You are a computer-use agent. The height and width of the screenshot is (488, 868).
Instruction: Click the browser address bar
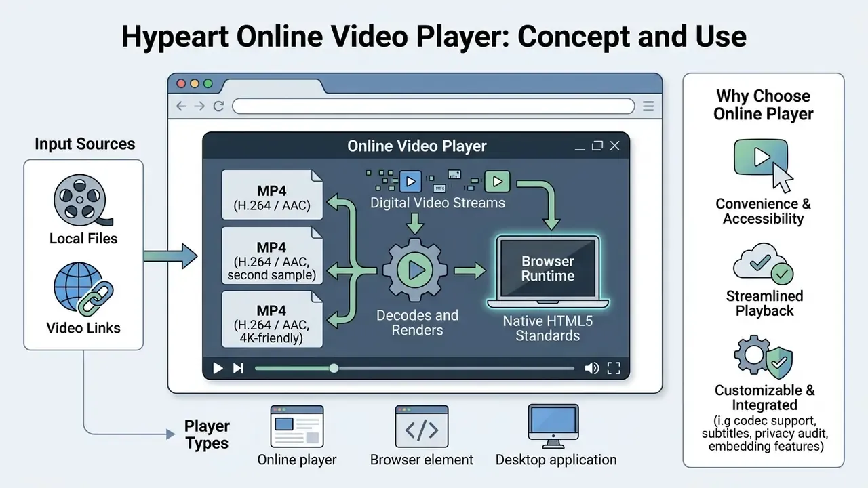[433, 106]
